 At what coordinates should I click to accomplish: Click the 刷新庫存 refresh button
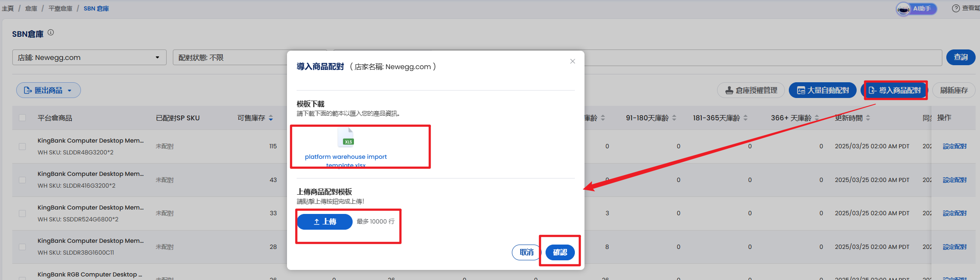point(954,90)
